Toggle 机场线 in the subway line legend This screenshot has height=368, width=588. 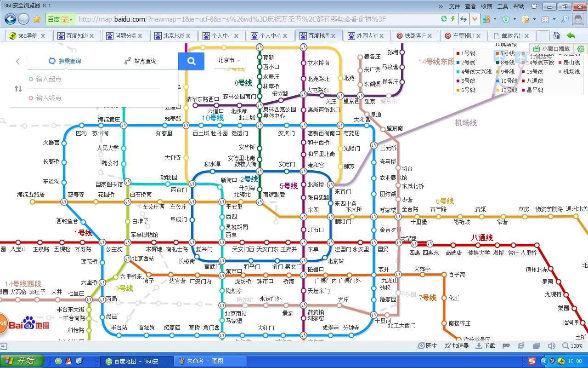[571, 72]
